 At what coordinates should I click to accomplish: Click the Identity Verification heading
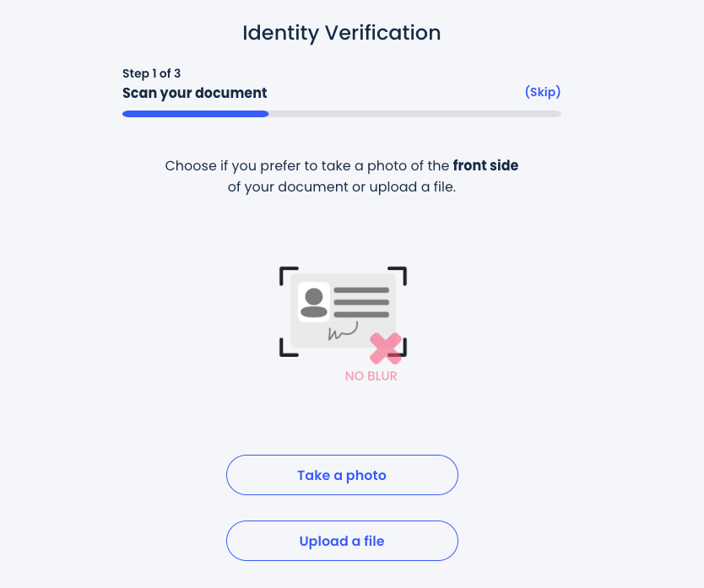(x=342, y=33)
